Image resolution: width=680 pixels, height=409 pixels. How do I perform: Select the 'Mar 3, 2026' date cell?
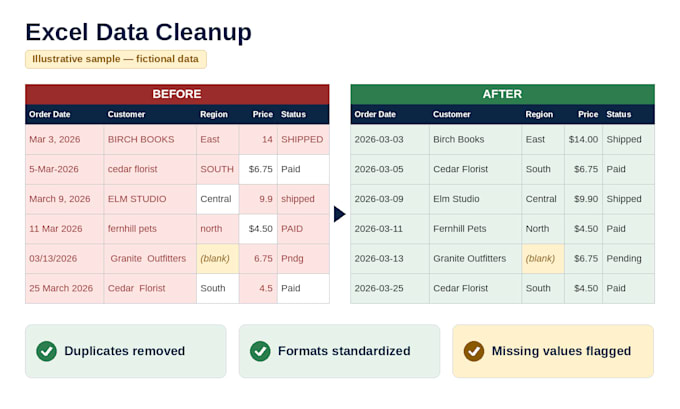tap(65, 140)
